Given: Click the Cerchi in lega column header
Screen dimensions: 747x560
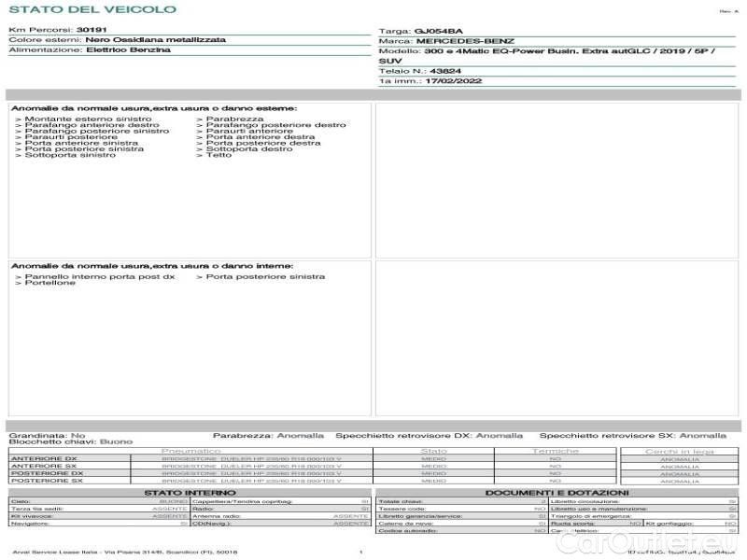Looking at the screenshot, I should point(679,451).
